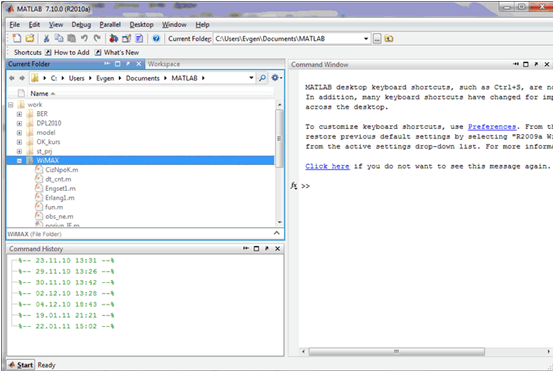
Task: Switch to the Workspace tab
Action: click(x=164, y=64)
